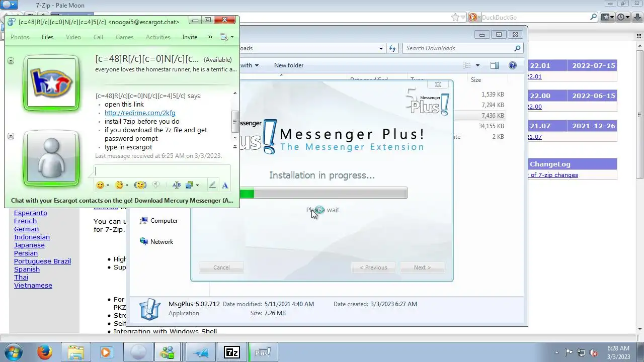This screenshot has width=644, height=362.
Task: Open Pale Moon history clock button
Action: point(623,17)
